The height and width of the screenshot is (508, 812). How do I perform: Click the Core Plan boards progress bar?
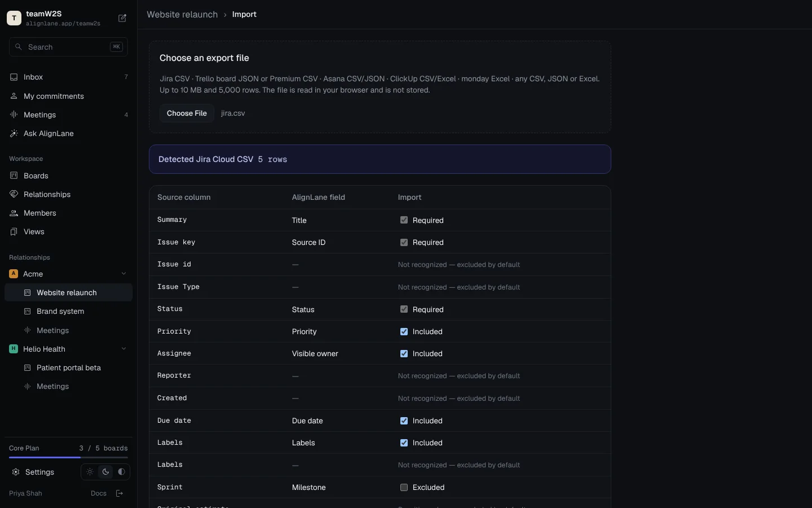point(68,457)
